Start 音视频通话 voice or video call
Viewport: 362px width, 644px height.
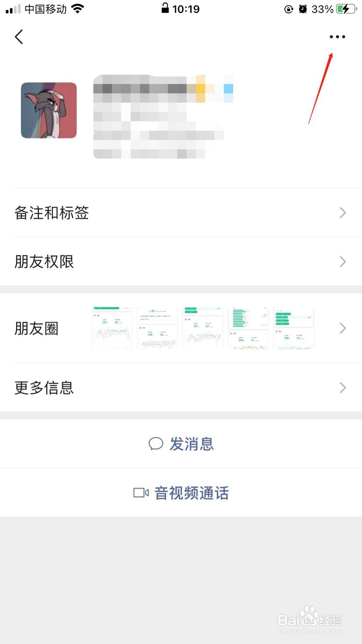tap(191, 493)
